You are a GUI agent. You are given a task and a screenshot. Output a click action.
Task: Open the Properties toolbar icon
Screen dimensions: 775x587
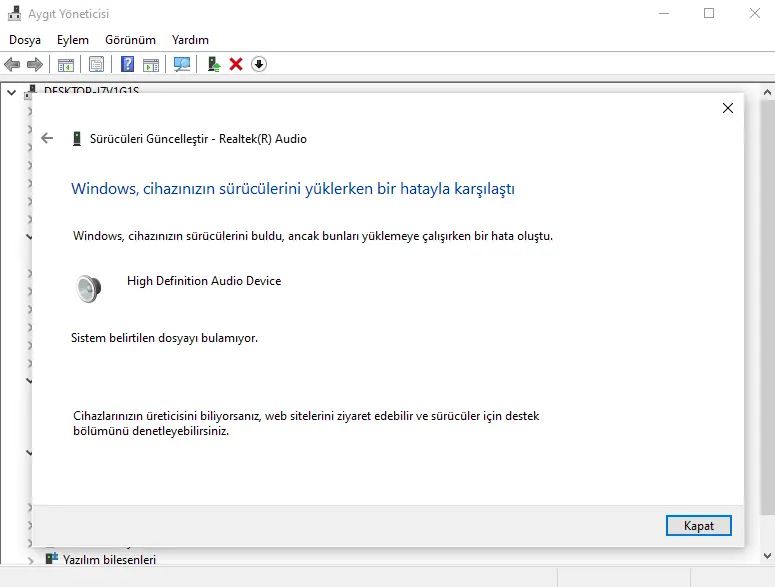click(x=96, y=64)
